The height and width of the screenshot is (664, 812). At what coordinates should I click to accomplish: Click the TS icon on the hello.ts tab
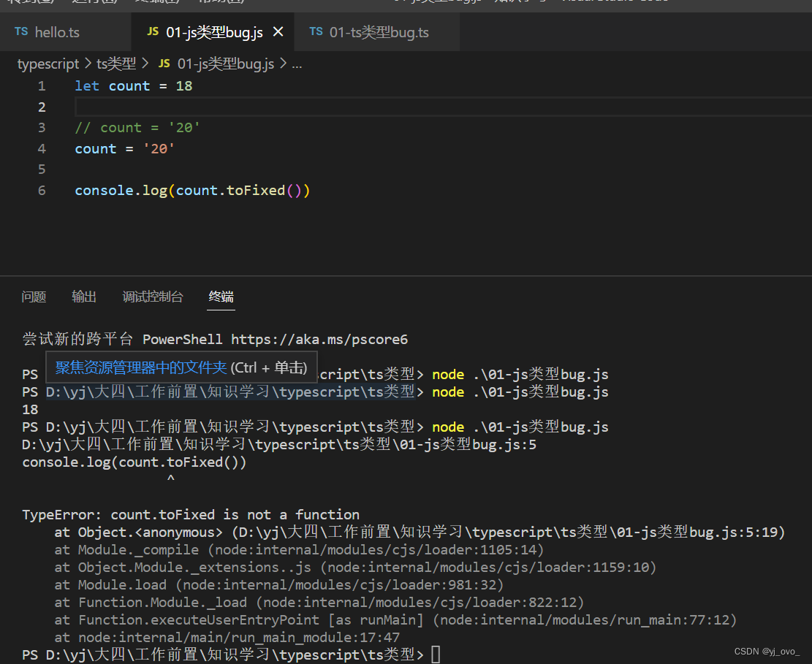(x=21, y=31)
